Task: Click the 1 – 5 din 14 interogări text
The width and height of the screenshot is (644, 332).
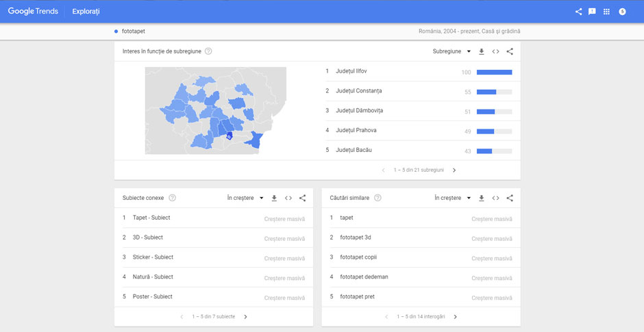Action: (421, 317)
